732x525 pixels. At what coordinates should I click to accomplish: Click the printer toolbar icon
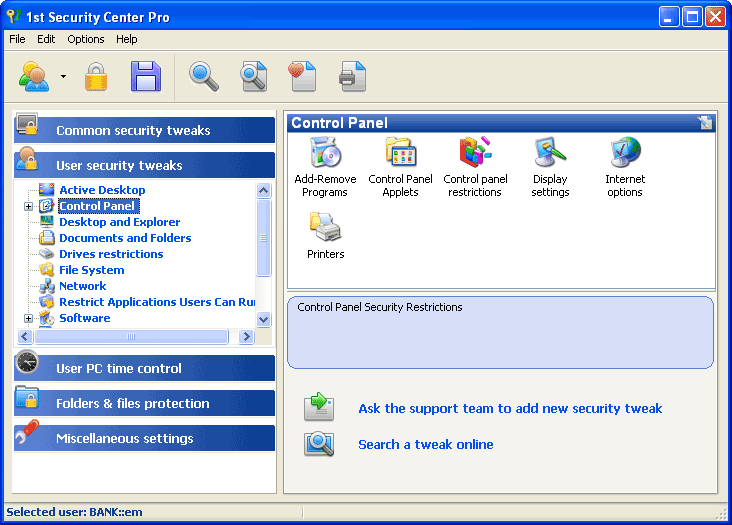[x=352, y=77]
